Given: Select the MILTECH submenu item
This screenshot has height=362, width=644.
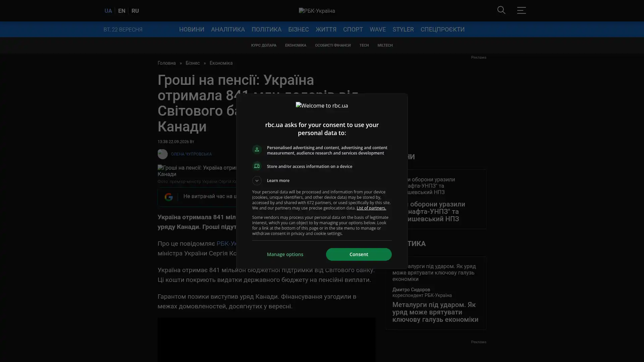Looking at the screenshot, I should click(385, 45).
